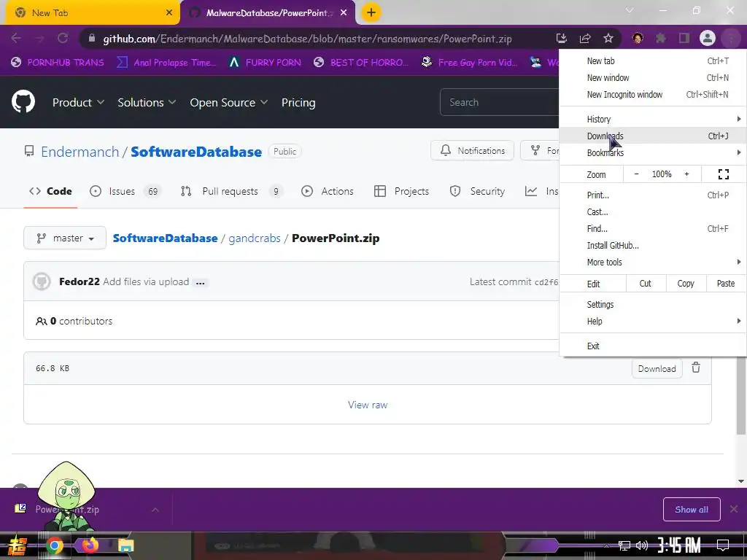The width and height of the screenshot is (747, 560).
Task: Select Print... in the menu
Action: (653, 195)
